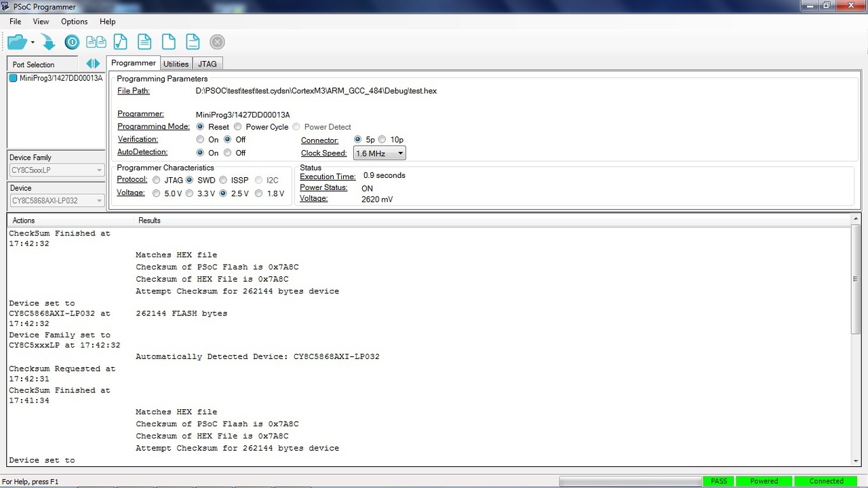
Task: Select JTAG protocol
Action: tap(157, 181)
